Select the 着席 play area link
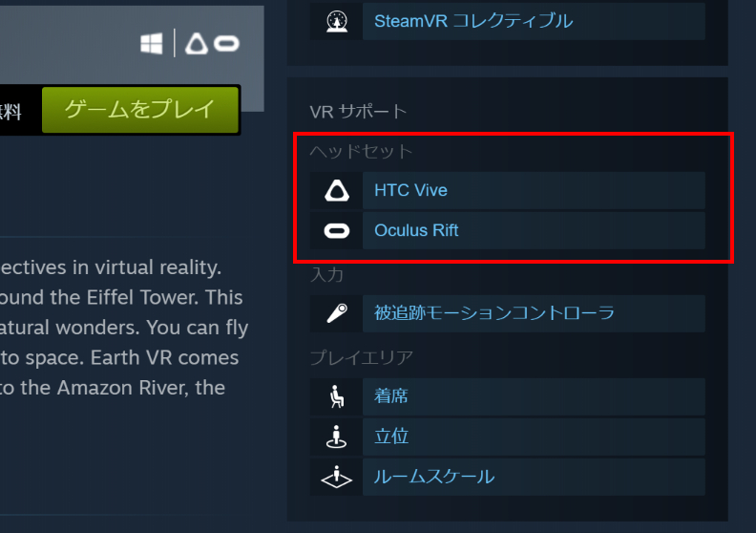 534,396
